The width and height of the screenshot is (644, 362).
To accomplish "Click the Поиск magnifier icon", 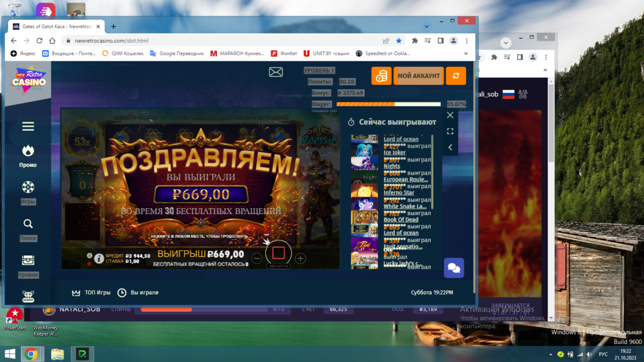I will coord(28,224).
